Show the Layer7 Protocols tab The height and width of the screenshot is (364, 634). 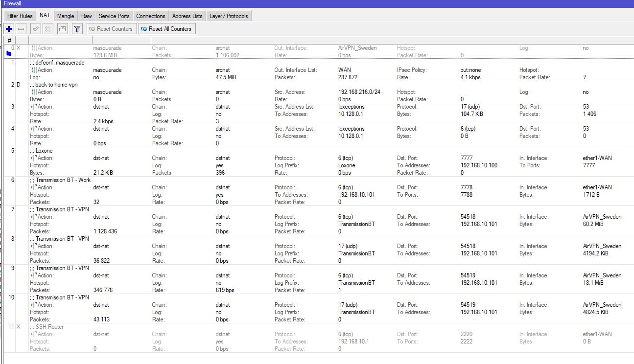click(x=229, y=16)
